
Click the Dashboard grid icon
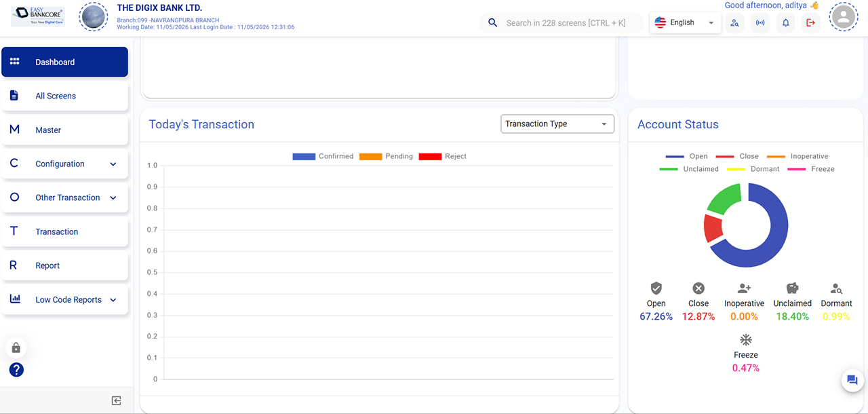(x=14, y=61)
